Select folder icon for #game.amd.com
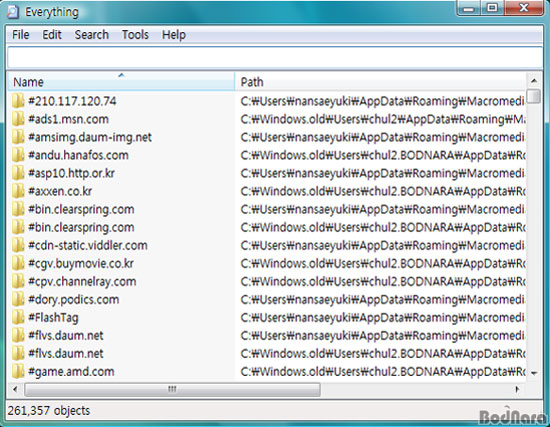The width and height of the screenshot is (550, 427). tap(18, 371)
